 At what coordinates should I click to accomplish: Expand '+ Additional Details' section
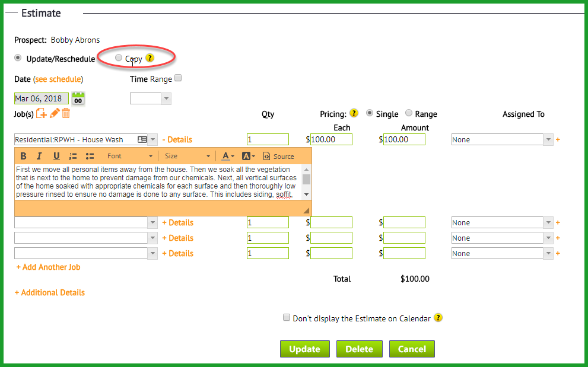(49, 293)
